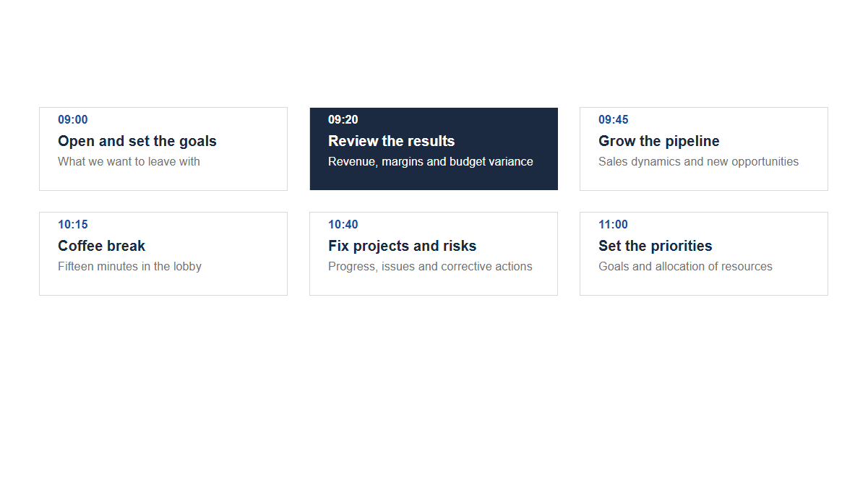Click the 09:00 time label
Screen dimensions: 868x488
73,120
